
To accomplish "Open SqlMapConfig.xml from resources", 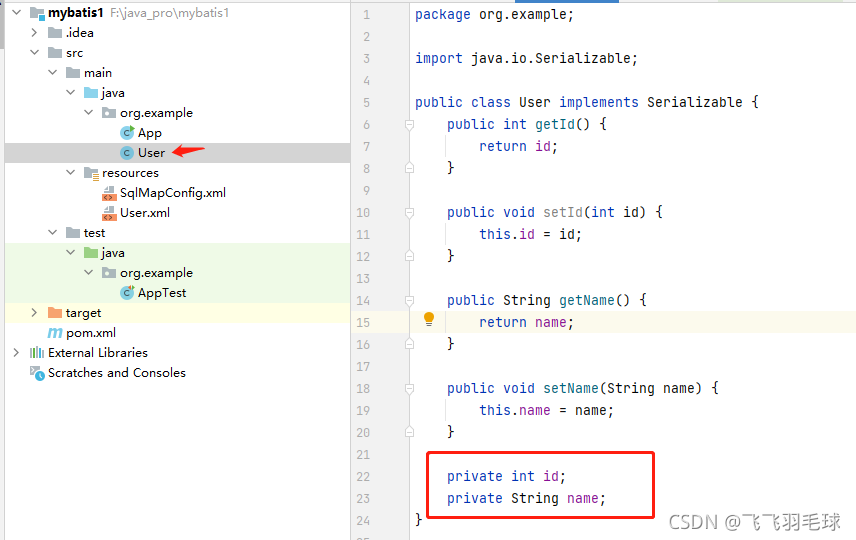I will tap(173, 193).
